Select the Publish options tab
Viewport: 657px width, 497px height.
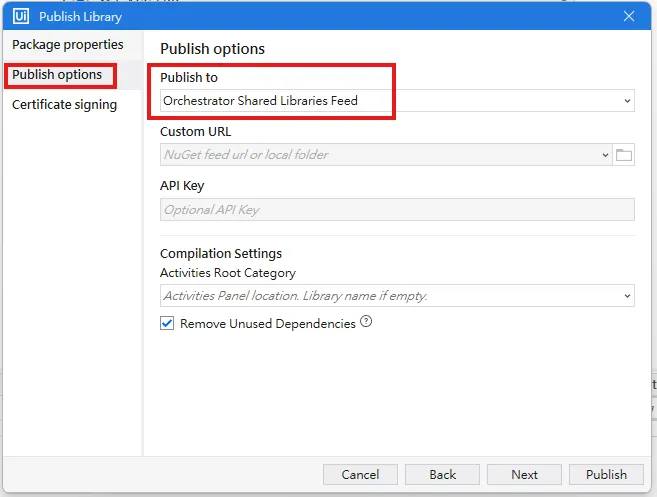(57, 75)
